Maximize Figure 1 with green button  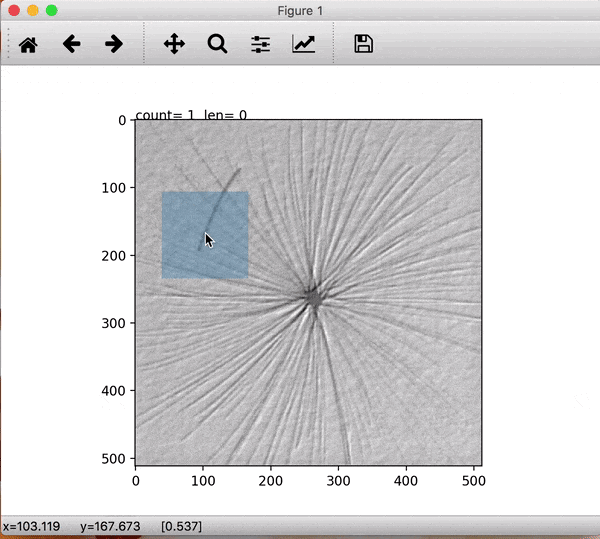(x=52, y=11)
